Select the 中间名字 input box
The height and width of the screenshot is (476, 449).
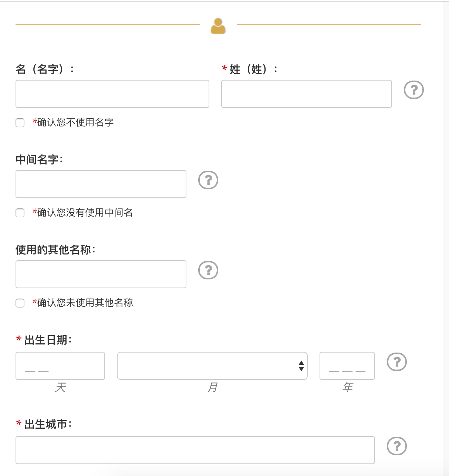tap(101, 184)
